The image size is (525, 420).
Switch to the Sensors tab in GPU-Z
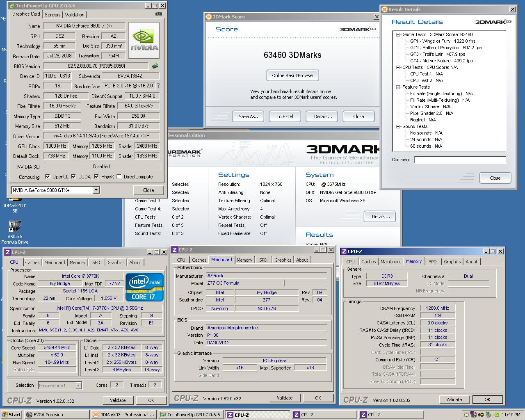52,14
